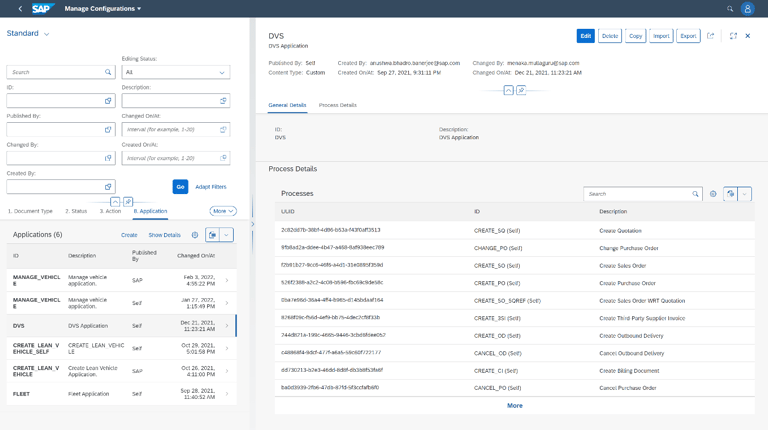Switch to 3. Action tab

(110, 211)
